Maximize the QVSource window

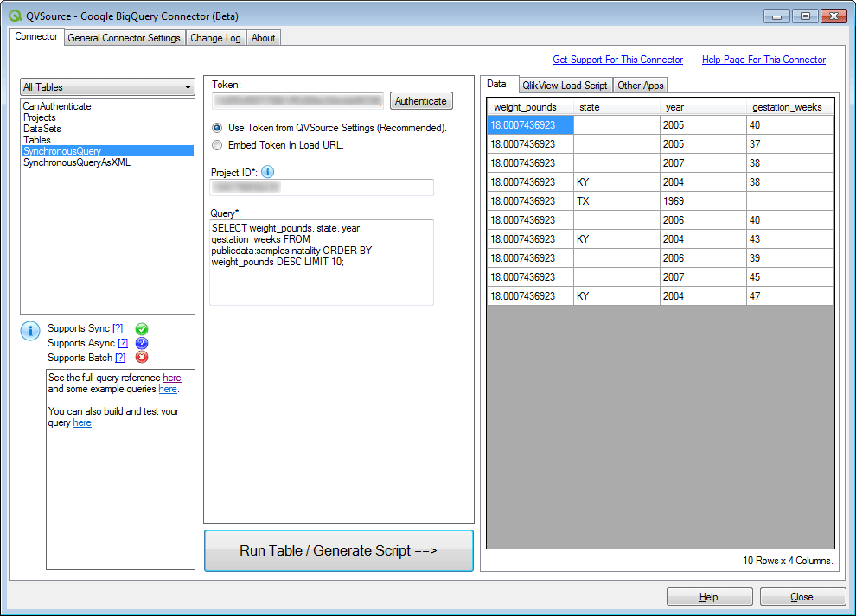coord(805,16)
